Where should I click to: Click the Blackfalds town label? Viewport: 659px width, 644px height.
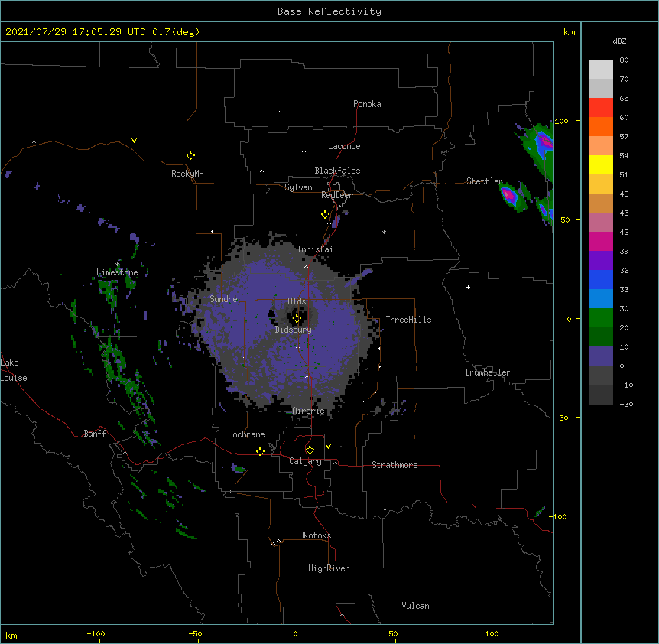[337, 171]
